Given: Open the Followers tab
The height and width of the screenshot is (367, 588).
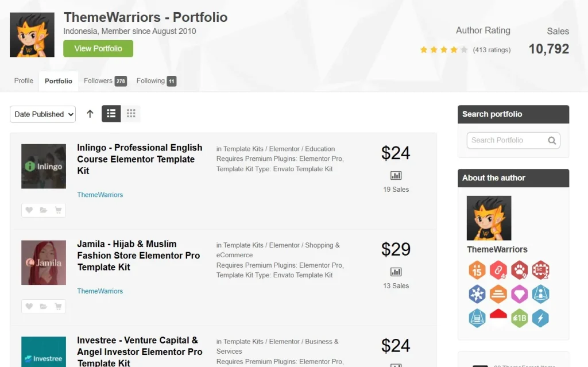Looking at the screenshot, I should point(105,81).
